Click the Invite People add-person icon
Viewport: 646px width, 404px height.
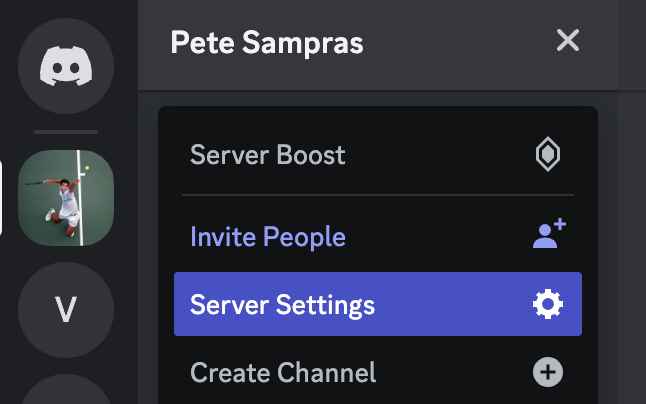[549, 234]
